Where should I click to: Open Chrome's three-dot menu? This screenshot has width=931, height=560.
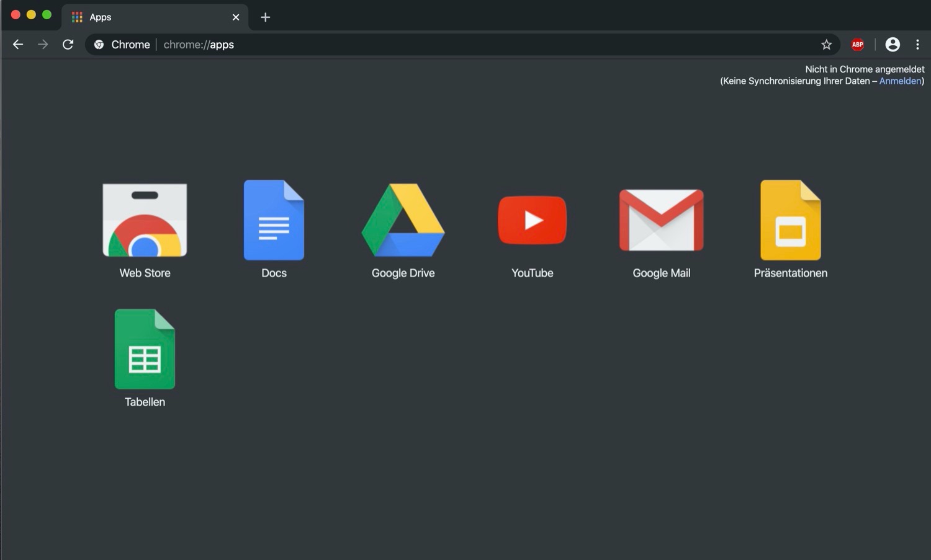pos(917,45)
